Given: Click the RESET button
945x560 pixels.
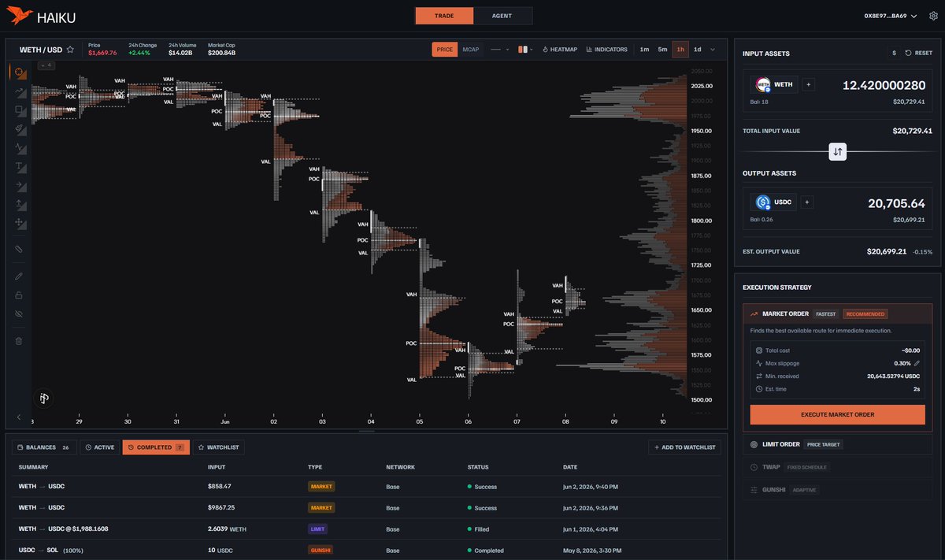Looking at the screenshot, I should point(919,53).
